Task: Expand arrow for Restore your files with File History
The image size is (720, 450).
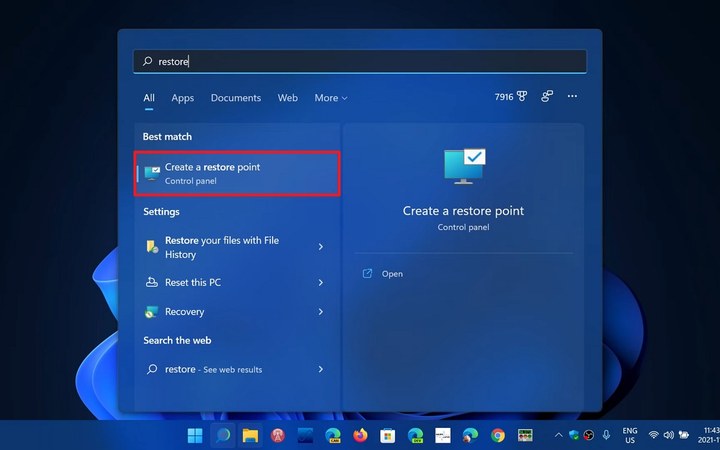Action: 321,247
